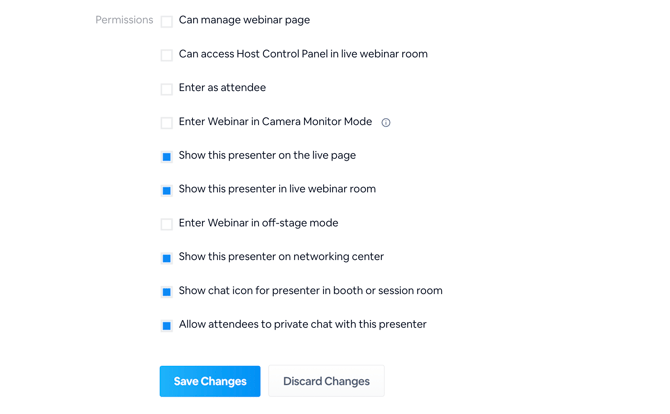Toggle 'Enter Webinar in off-stage mode' checkbox
Screen dimensions: 670x414
click(x=167, y=224)
